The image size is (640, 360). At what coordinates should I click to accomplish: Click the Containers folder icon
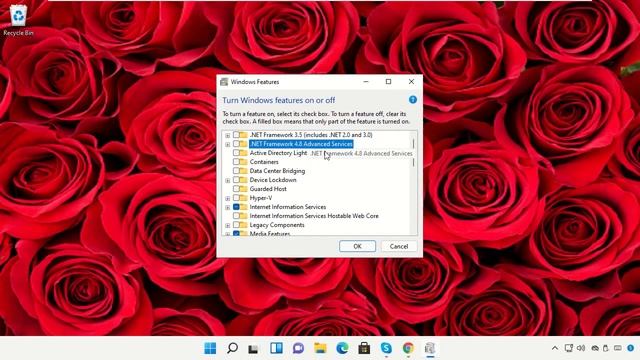(x=244, y=162)
